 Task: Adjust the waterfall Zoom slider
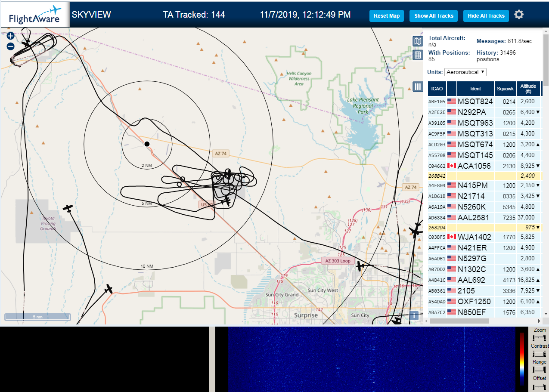click(x=539, y=337)
